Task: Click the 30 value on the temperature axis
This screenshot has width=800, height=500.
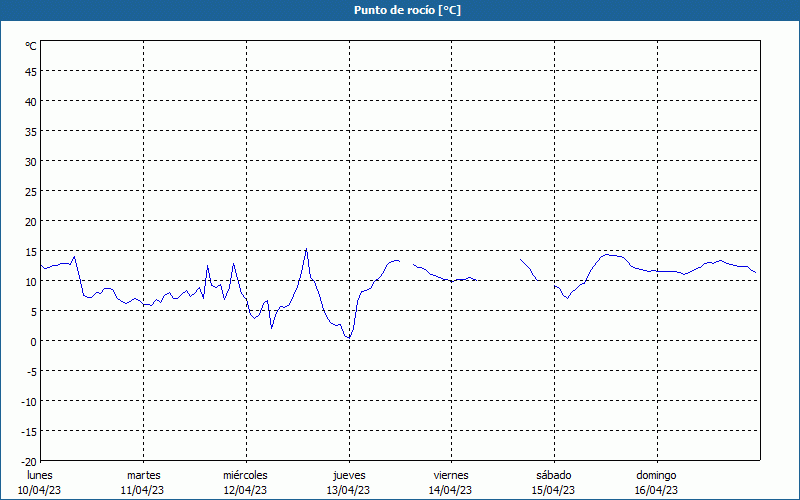Action: (x=31, y=162)
